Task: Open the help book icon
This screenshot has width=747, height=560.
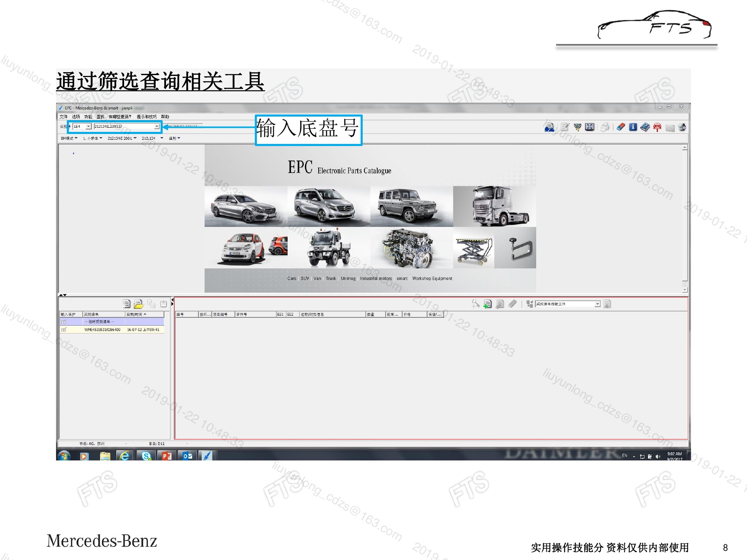Action: tap(645, 127)
